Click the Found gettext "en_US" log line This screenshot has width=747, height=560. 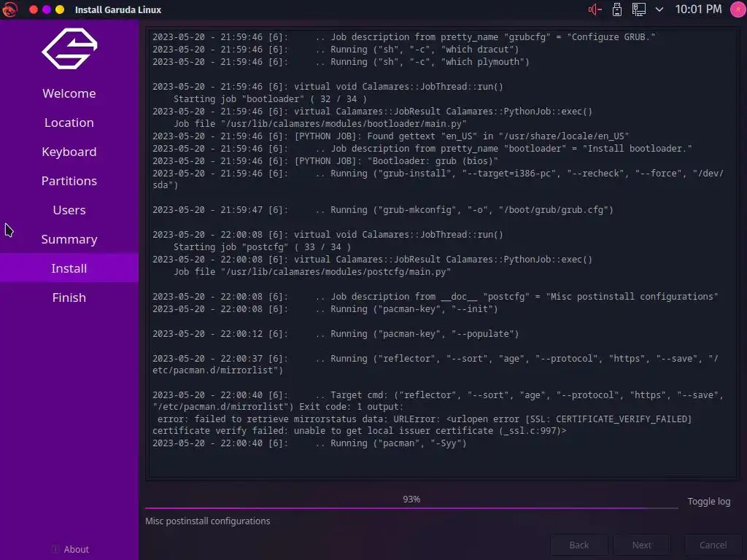point(391,136)
